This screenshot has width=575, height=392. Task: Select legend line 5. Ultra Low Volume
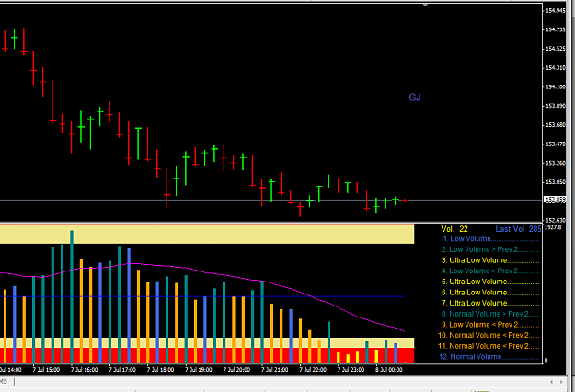[490, 282]
